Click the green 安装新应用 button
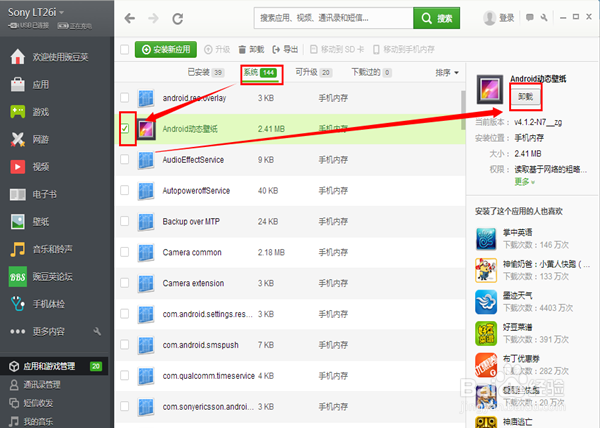Viewport: 600px width, 428px height. (166, 49)
